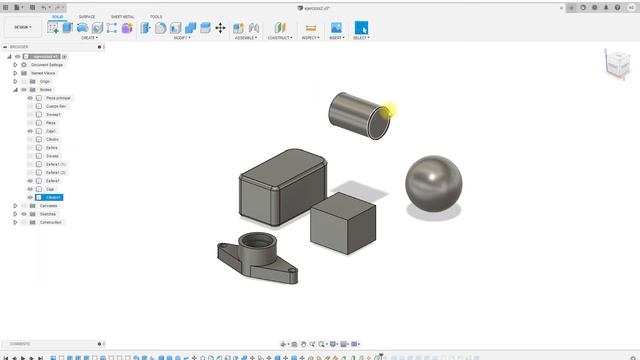Open the Modify menu dropdown
The image size is (640, 360).
(182, 38)
